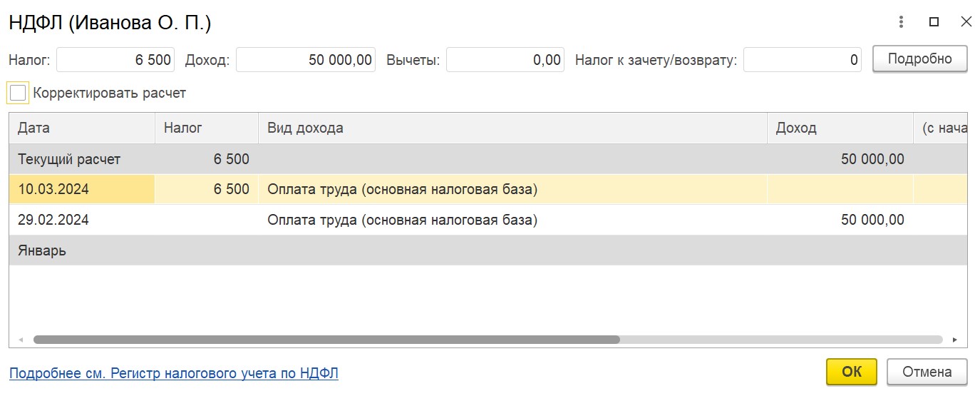The height and width of the screenshot is (396, 980).
Task: Click the Налог input field with 6 500
Action: [115, 60]
